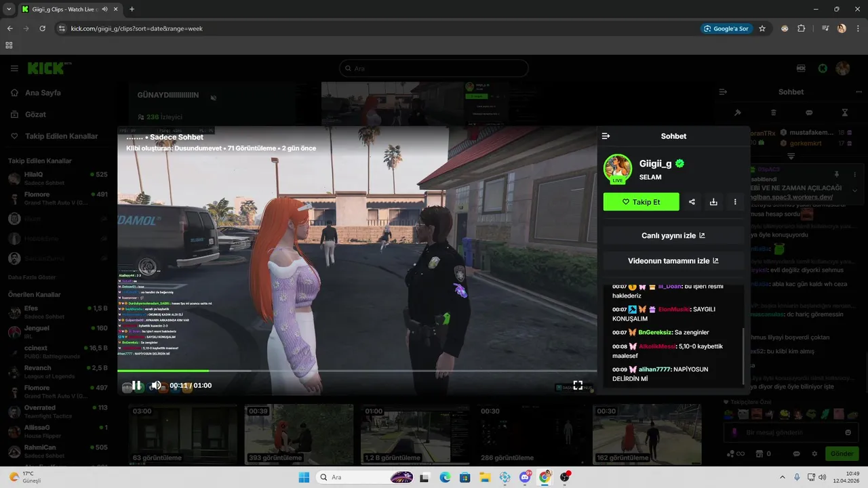Open Canlı yayını izle link
868x488 pixels.
click(673, 236)
